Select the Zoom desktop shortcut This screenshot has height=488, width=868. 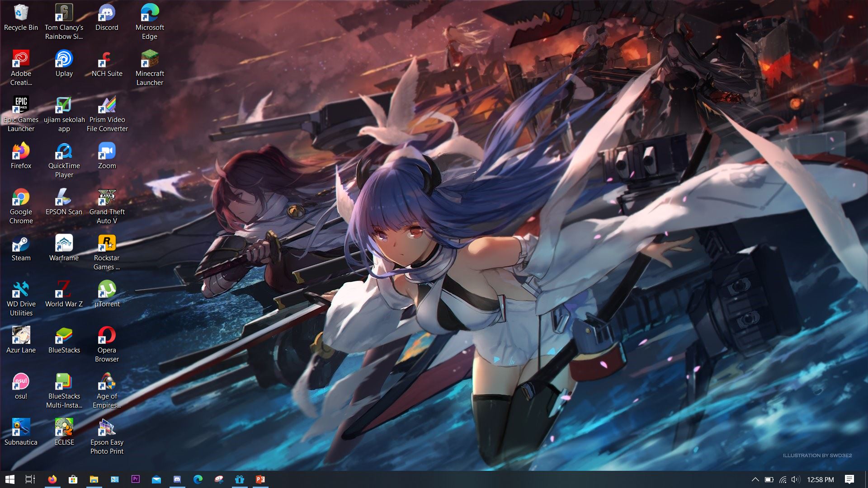tap(107, 156)
